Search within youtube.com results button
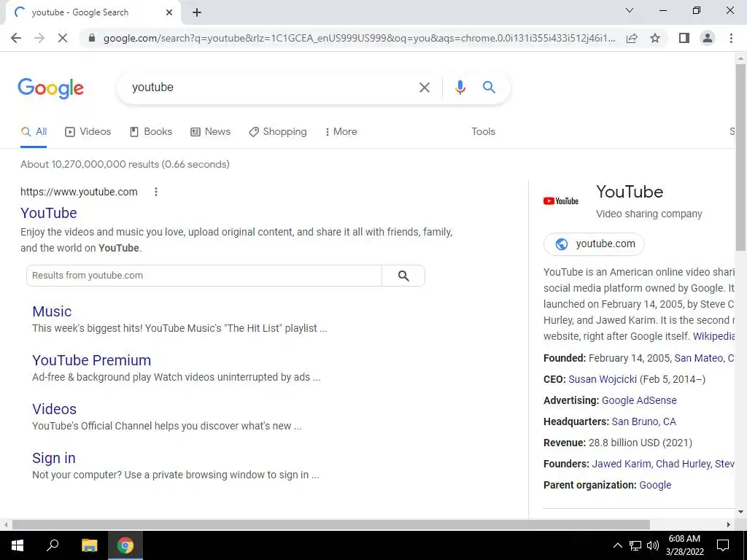Viewport: 747px width, 560px height. click(x=403, y=276)
